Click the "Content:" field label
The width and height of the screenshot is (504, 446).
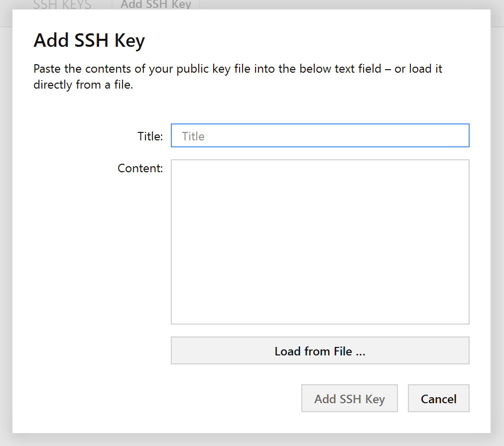(x=140, y=168)
